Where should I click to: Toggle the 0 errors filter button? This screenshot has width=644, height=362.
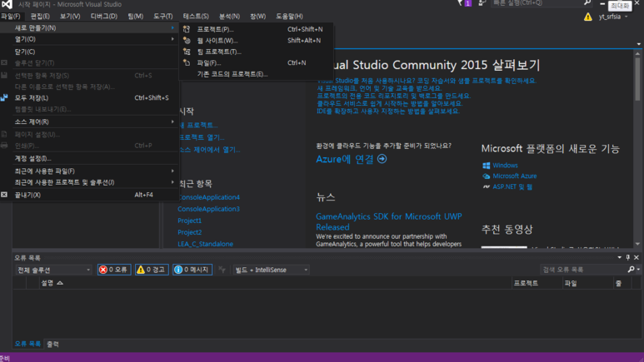pos(114,270)
